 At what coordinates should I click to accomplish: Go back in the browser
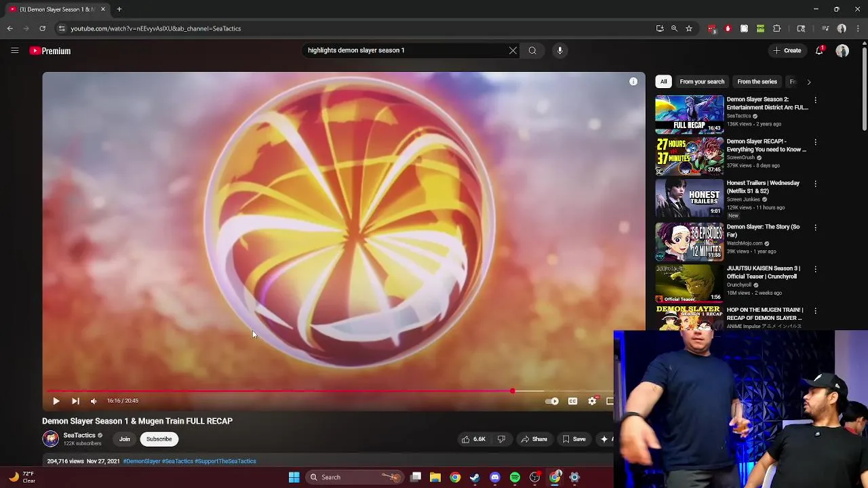click(9, 28)
